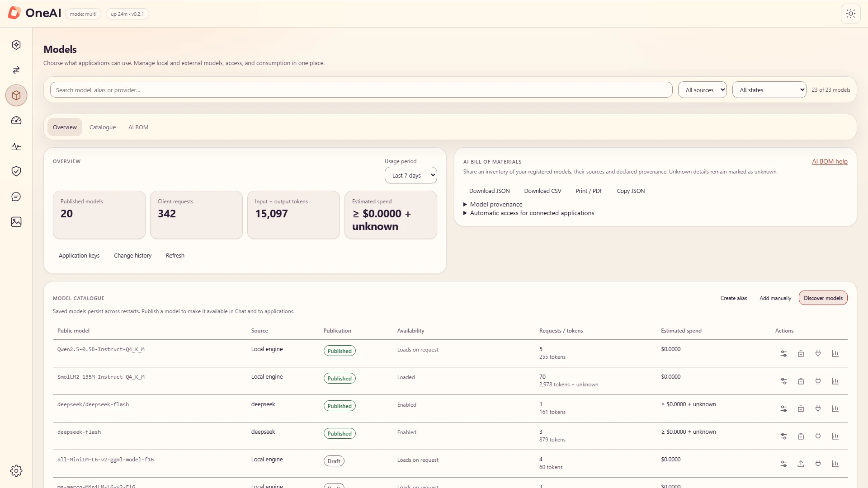Open the image gallery sidebar icon
Image resolution: width=868 pixels, height=488 pixels.
coord(16,222)
